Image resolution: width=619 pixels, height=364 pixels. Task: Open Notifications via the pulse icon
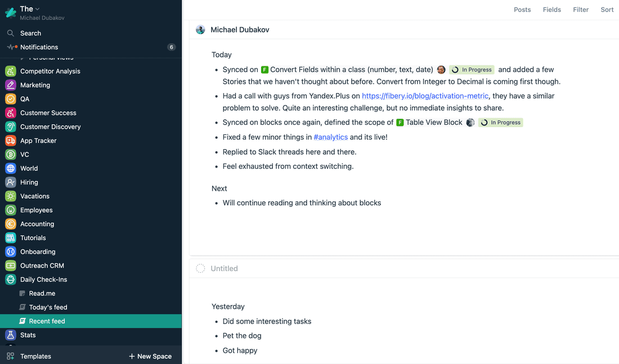10,47
